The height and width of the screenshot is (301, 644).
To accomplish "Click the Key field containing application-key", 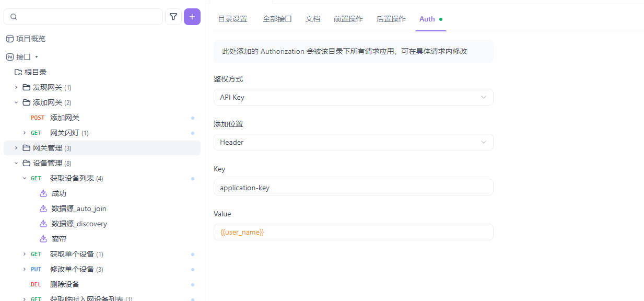I will tap(353, 187).
